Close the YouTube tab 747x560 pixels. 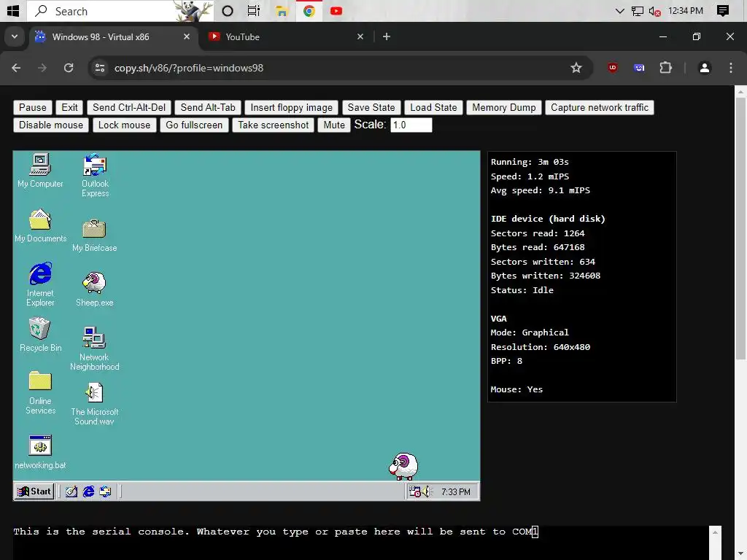360,36
